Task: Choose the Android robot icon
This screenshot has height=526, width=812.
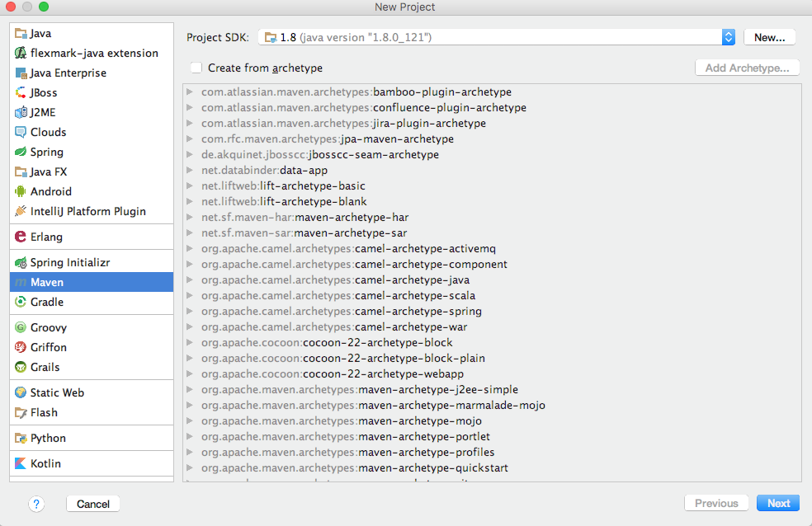Action: pyautogui.click(x=21, y=191)
